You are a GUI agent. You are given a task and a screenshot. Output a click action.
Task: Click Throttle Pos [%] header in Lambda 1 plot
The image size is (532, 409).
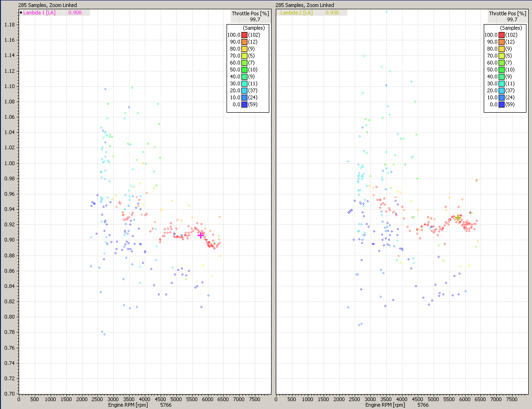[x=251, y=13]
